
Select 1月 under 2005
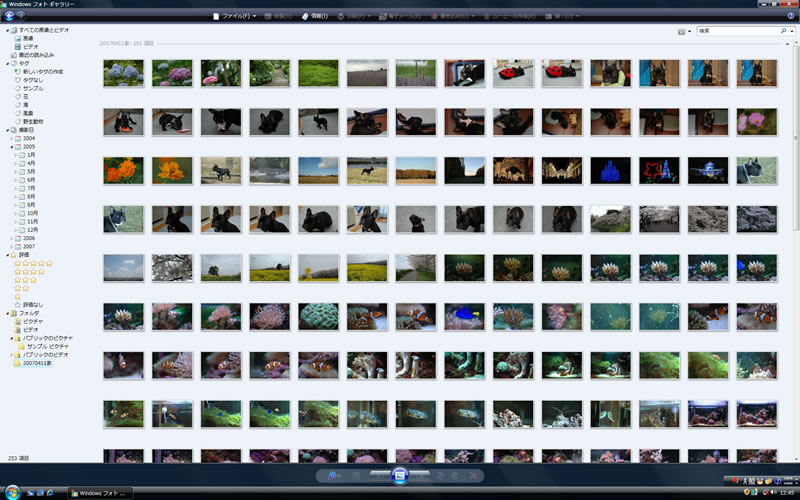pyautogui.click(x=31, y=155)
